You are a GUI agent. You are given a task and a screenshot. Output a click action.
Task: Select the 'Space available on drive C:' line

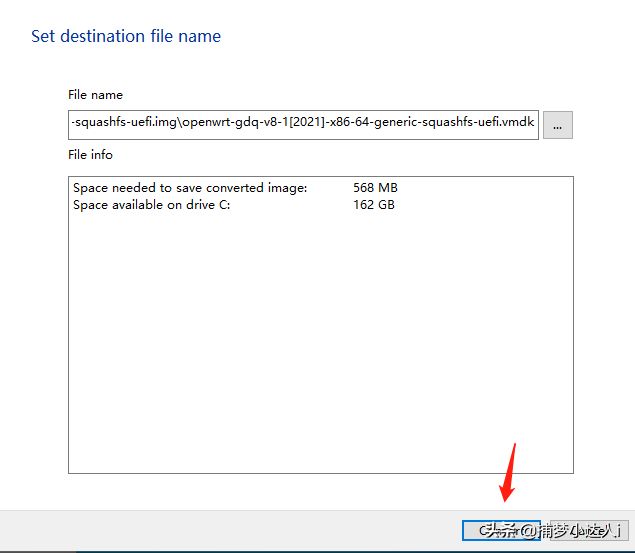(151, 205)
